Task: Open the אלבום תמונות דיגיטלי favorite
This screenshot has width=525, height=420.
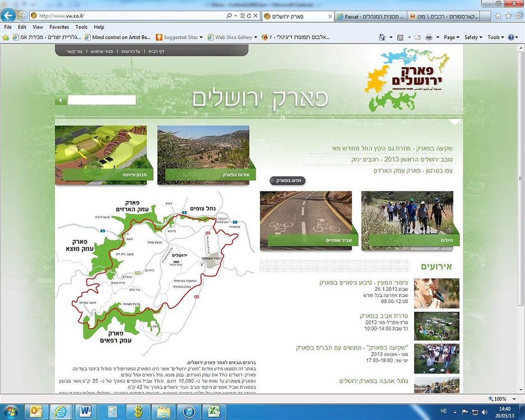Action: click(x=296, y=38)
